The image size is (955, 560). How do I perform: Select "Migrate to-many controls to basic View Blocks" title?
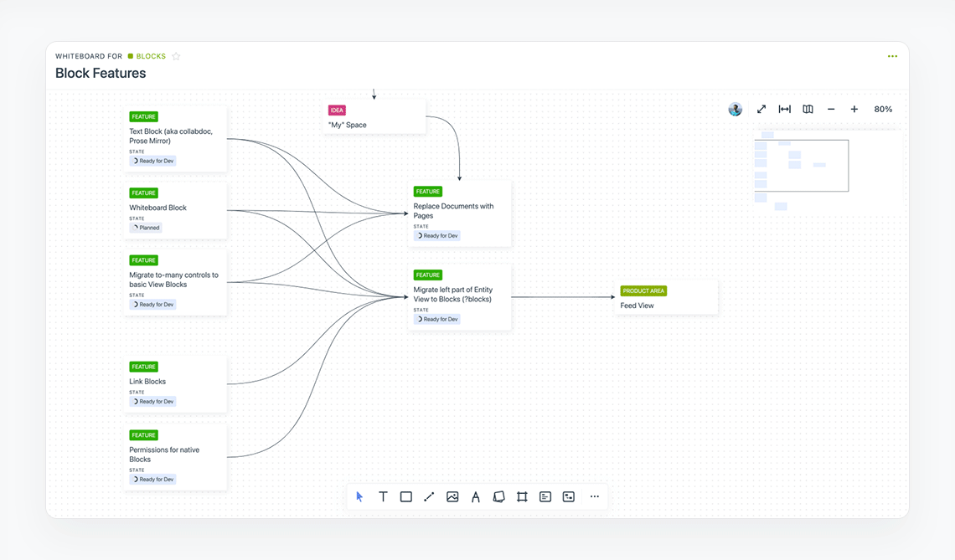coord(173,280)
